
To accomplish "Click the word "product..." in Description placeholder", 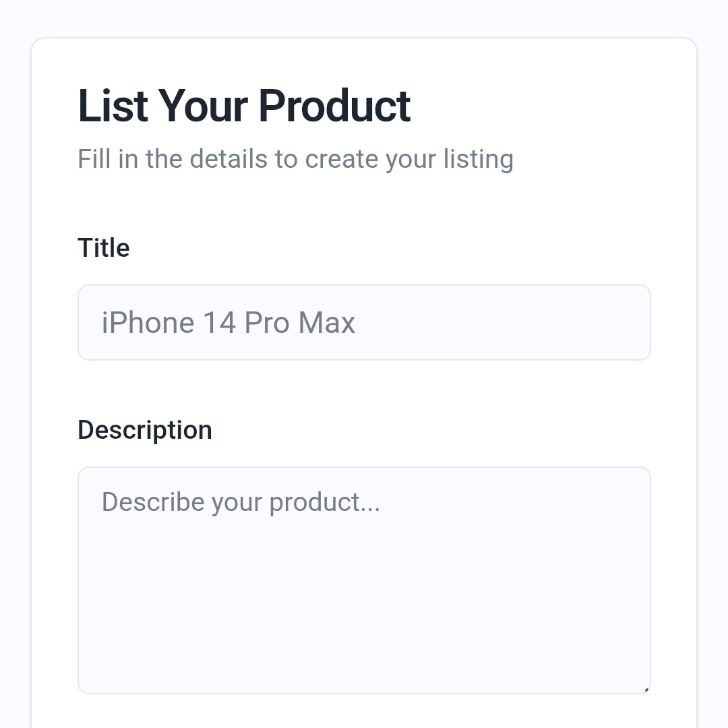I will [x=325, y=503].
